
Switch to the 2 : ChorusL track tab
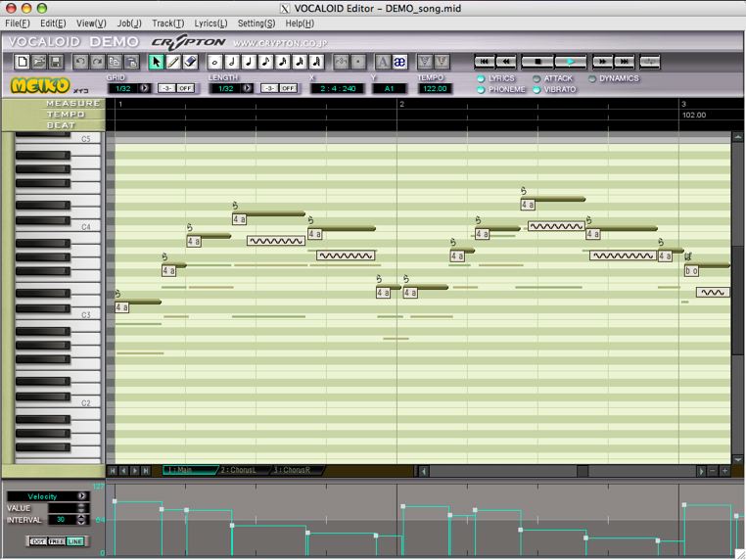click(x=243, y=471)
